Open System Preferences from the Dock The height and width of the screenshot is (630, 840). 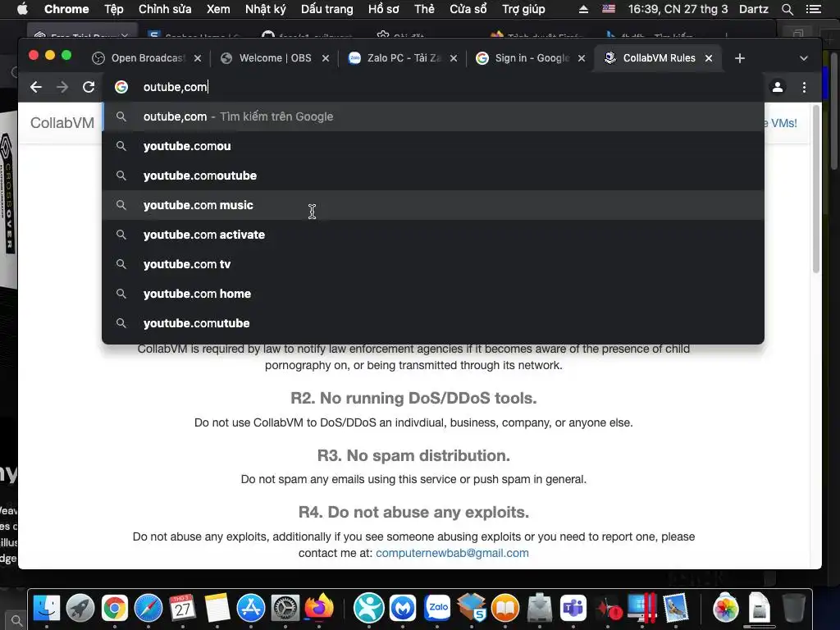click(285, 608)
